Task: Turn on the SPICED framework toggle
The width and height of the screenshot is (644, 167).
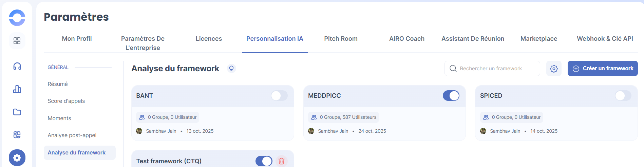Action: tap(623, 96)
